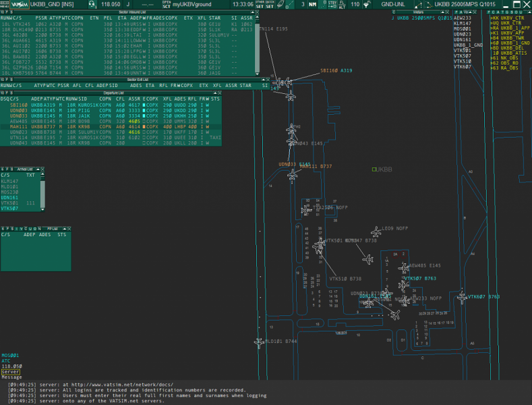Select the 118.050 frequency chat tab
532x405 pixels.
(x=11, y=367)
